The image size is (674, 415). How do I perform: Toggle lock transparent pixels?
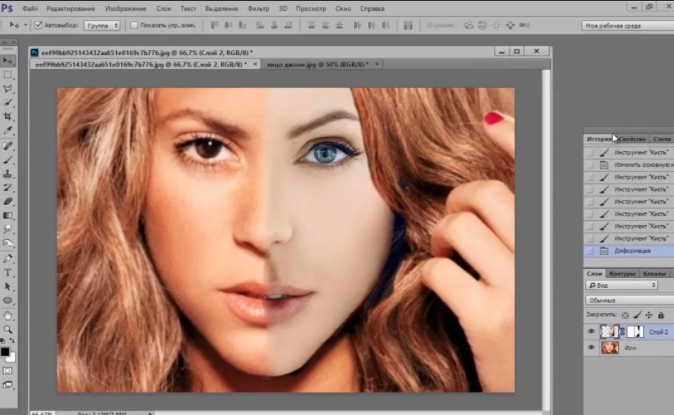click(625, 315)
